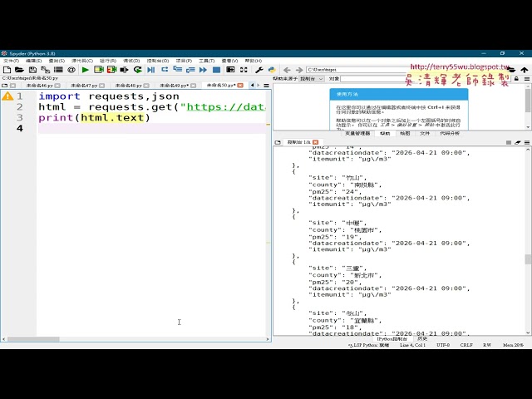Run selection or current line icon
The image size is (532, 399).
pyautogui.click(x=124, y=70)
